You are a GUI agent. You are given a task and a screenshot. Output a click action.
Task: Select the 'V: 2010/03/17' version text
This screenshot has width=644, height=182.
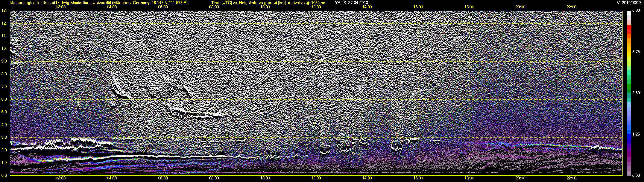pyautogui.click(x=629, y=3)
